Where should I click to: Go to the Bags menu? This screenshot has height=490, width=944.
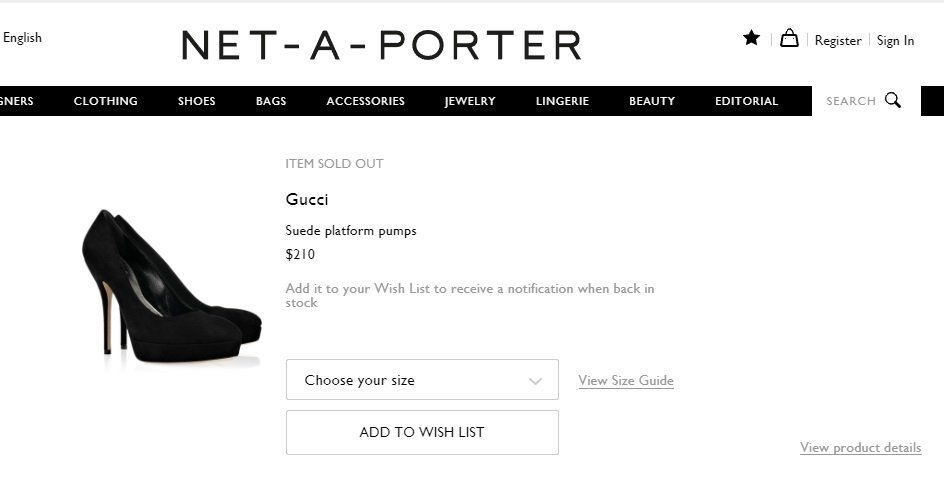pyautogui.click(x=271, y=101)
